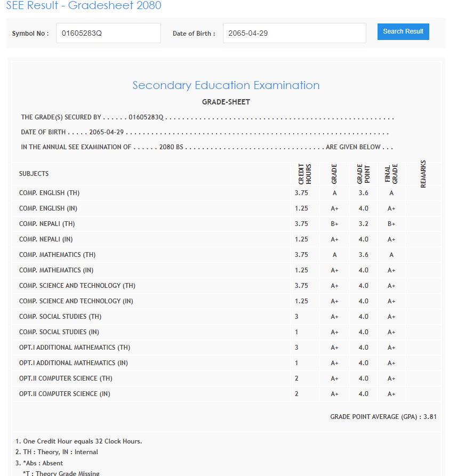
Task: Select the OPT.I ADDITIONAL MATHEMATICS (TH) row
Action: [x=75, y=348]
